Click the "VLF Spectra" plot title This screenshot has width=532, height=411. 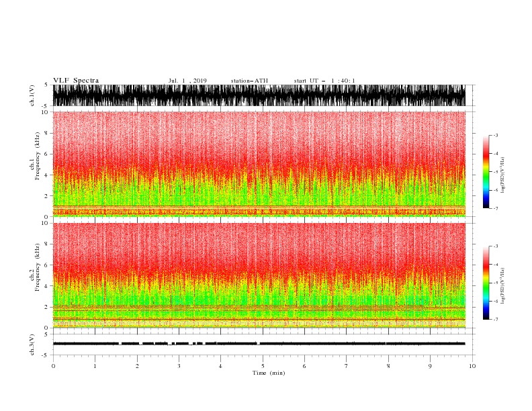(76, 81)
